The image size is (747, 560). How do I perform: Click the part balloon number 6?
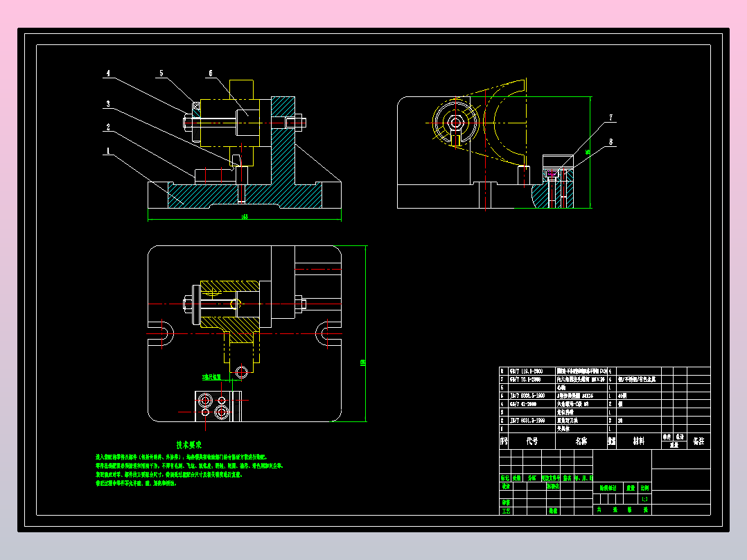click(x=211, y=73)
